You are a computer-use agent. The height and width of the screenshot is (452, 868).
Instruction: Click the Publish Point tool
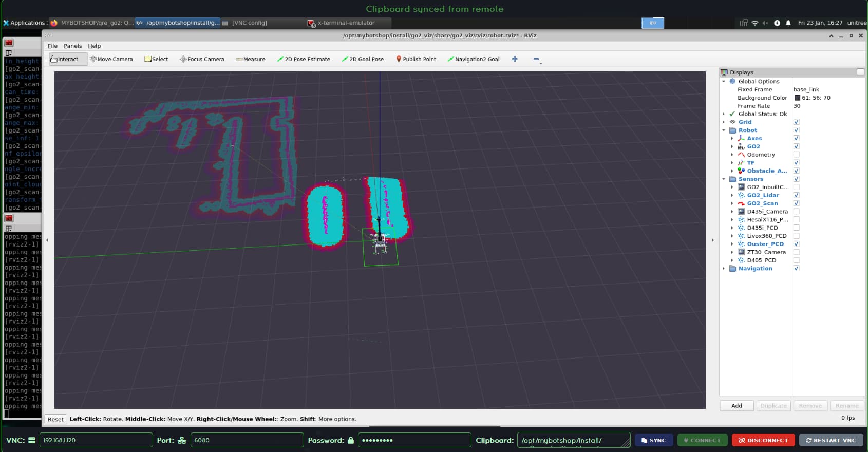416,59
